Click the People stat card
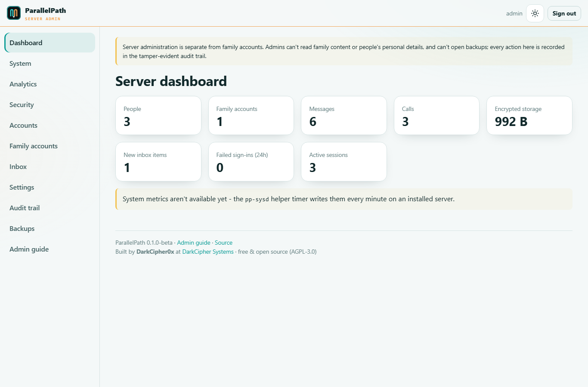Image resolution: width=588 pixels, height=387 pixels. click(x=158, y=115)
